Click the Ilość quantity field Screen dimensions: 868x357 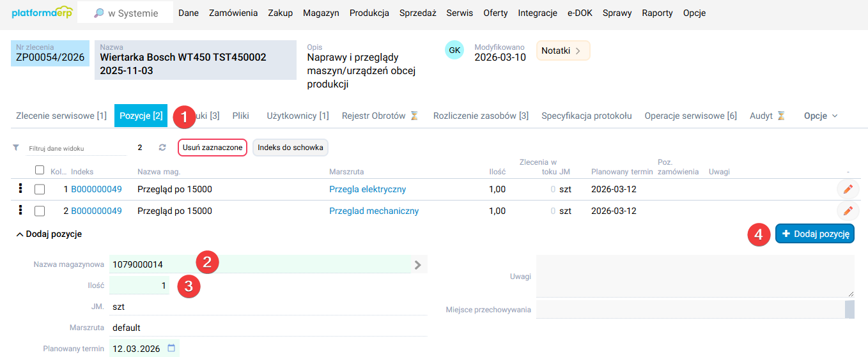[139, 285]
